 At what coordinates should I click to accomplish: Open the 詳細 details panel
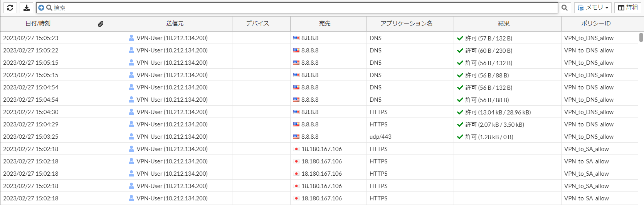coord(628,8)
